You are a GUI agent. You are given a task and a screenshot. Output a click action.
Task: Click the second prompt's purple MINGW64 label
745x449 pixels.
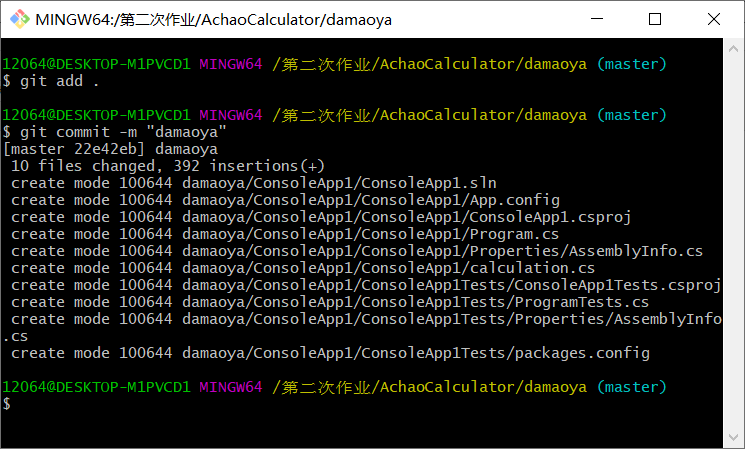[x=230, y=115]
